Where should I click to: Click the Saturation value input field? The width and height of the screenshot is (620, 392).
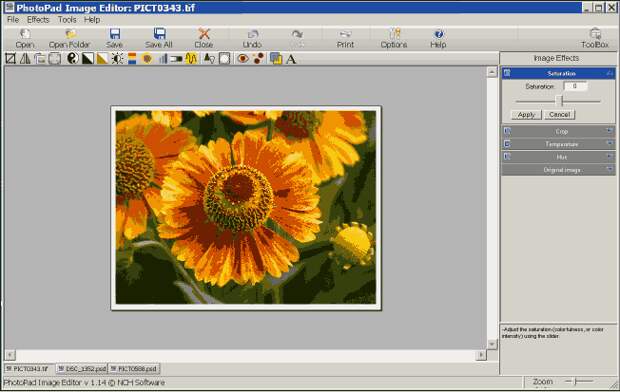[575, 86]
